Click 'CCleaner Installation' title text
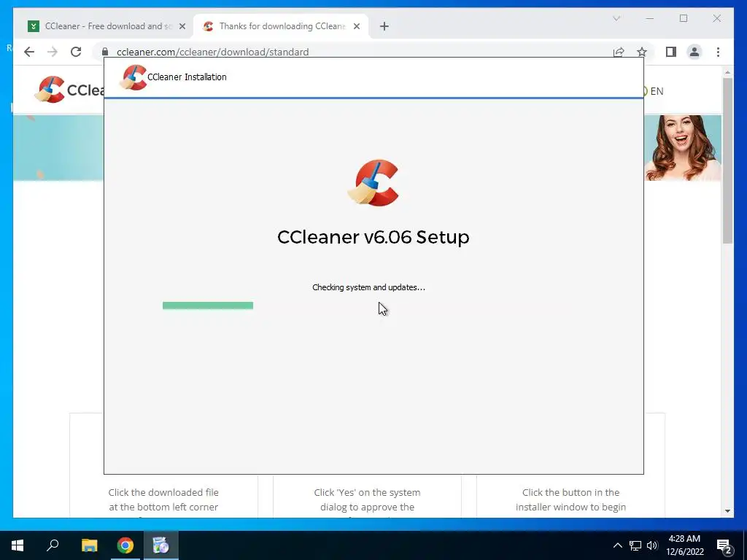The width and height of the screenshot is (747, 560). tap(187, 77)
